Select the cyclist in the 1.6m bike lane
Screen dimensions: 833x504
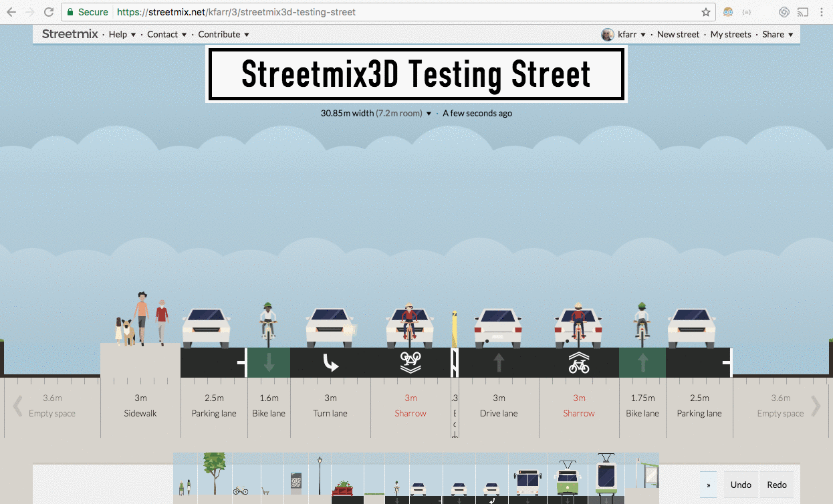pos(268,325)
